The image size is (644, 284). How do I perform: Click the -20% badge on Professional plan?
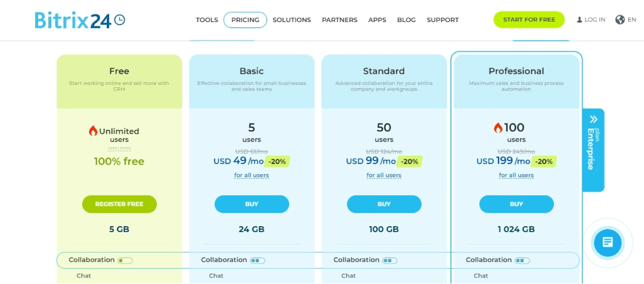coord(543,162)
